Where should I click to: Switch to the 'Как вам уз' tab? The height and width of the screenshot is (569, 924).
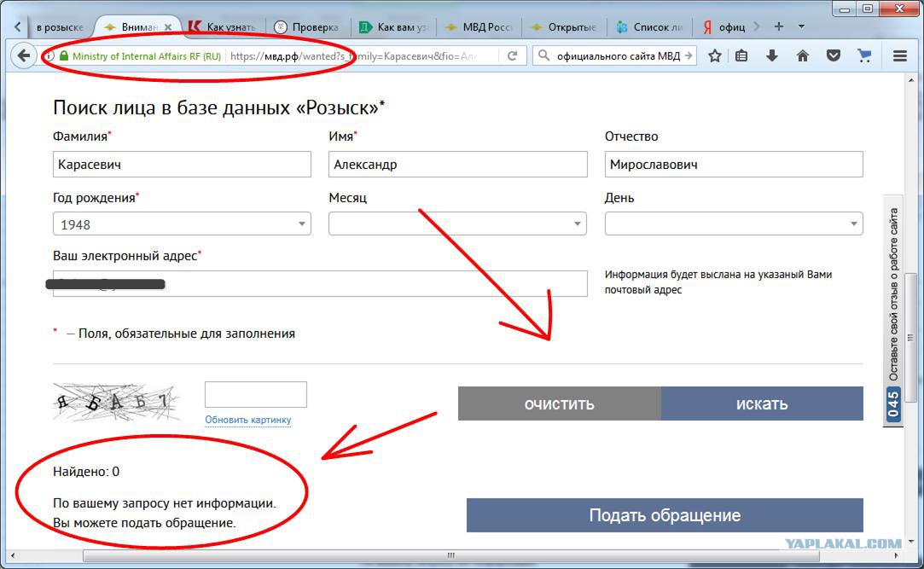(393, 27)
